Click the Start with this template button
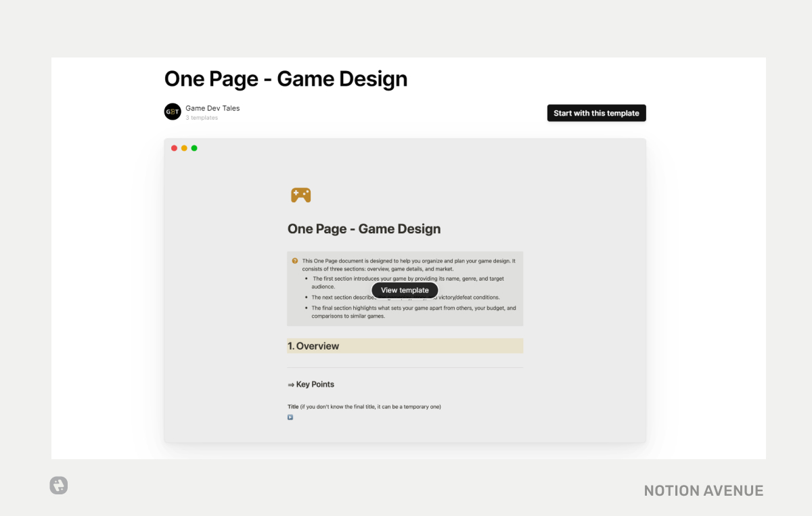 [x=596, y=113]
